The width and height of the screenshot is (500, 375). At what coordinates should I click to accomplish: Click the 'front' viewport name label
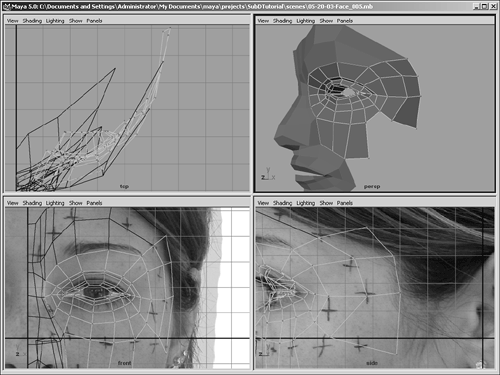click(124, 363)
